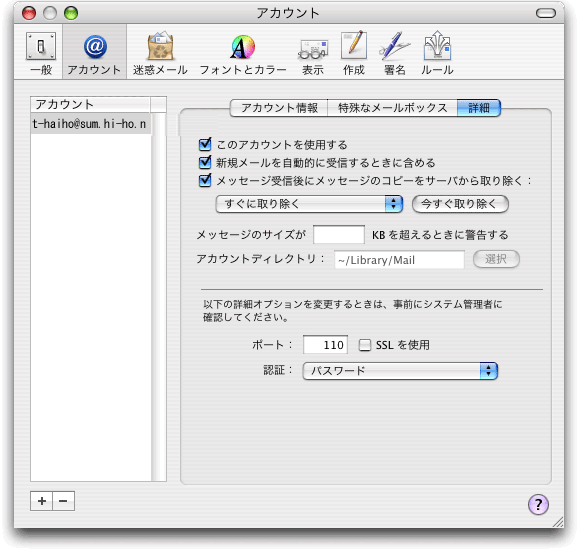
Task: Click the purple help question mark icon
Action: pyautogui.click(x=538, y=504)
